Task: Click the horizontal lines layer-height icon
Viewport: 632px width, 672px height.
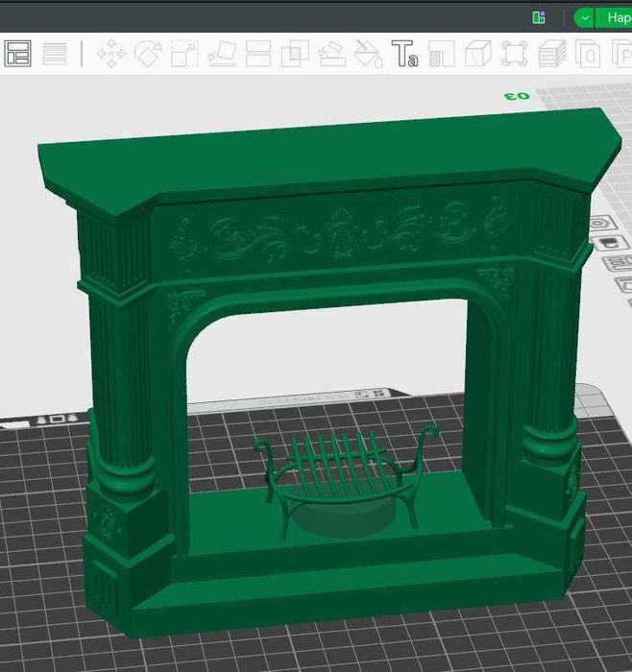Action: coord(55,54)
